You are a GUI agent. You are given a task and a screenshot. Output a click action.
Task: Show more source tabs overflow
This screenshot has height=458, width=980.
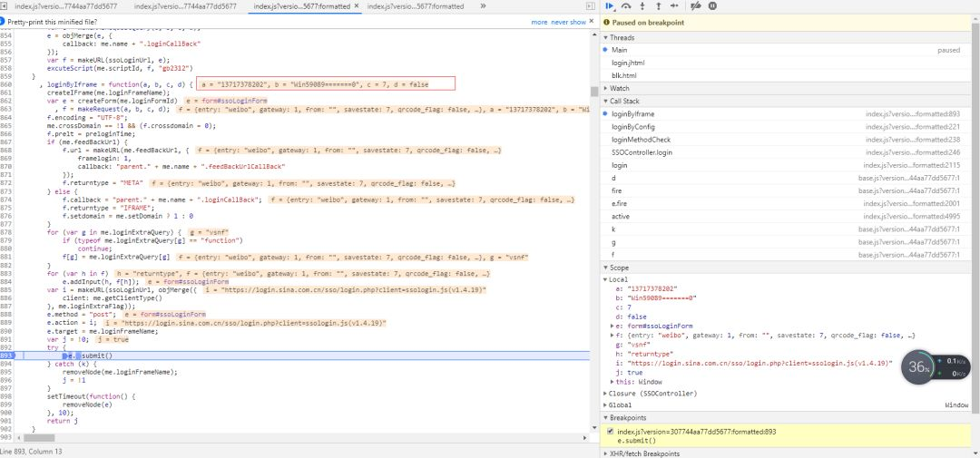[483, 5]
